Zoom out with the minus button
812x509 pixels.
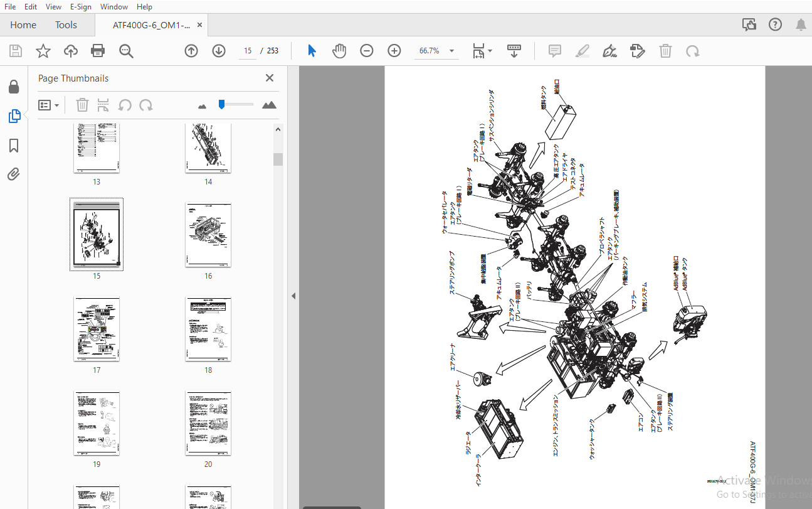[x=367, y=51]
